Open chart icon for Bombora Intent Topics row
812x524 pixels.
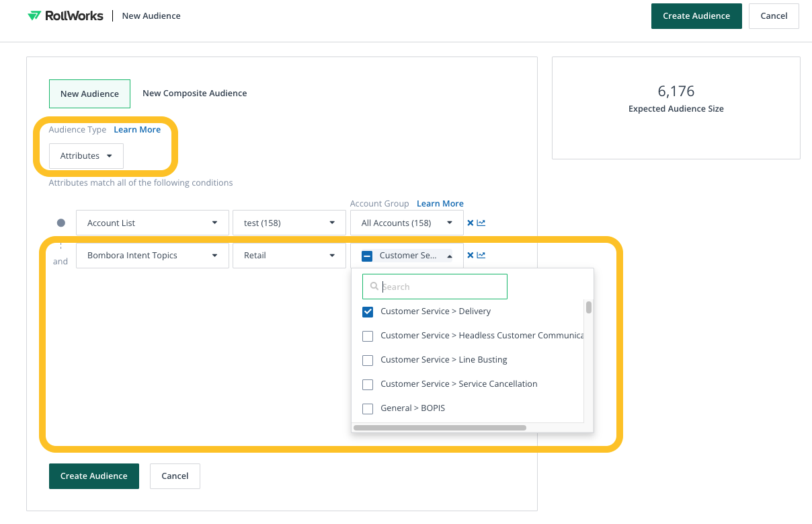[x=481, y=255]
